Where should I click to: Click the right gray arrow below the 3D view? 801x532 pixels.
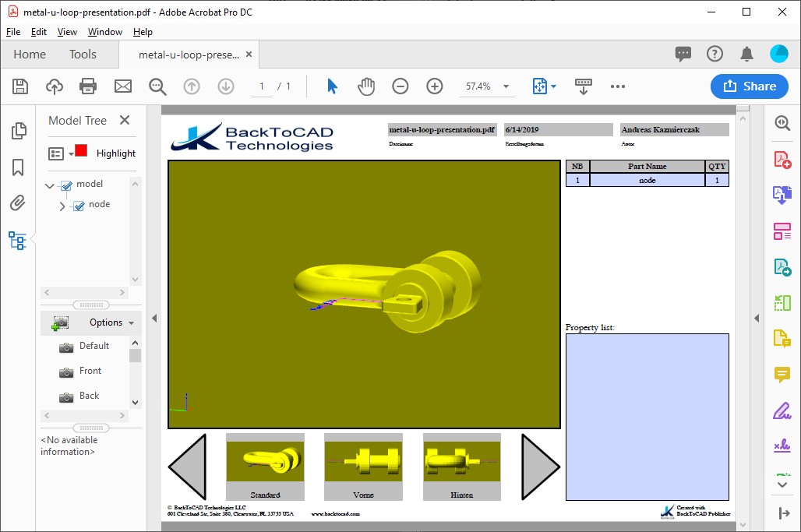541,467
